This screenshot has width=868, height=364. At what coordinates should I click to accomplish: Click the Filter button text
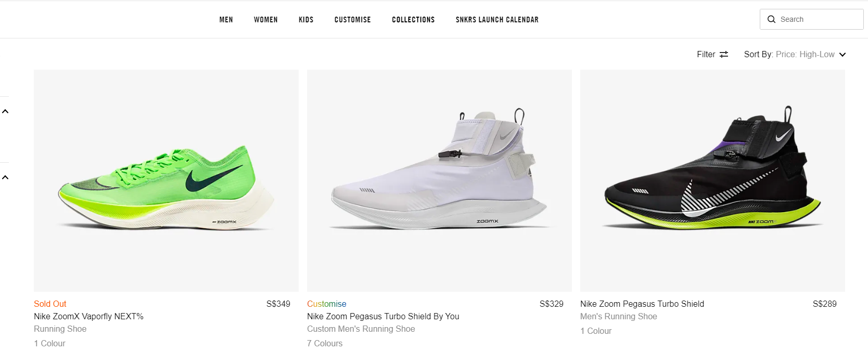click(x=706, y=55)
